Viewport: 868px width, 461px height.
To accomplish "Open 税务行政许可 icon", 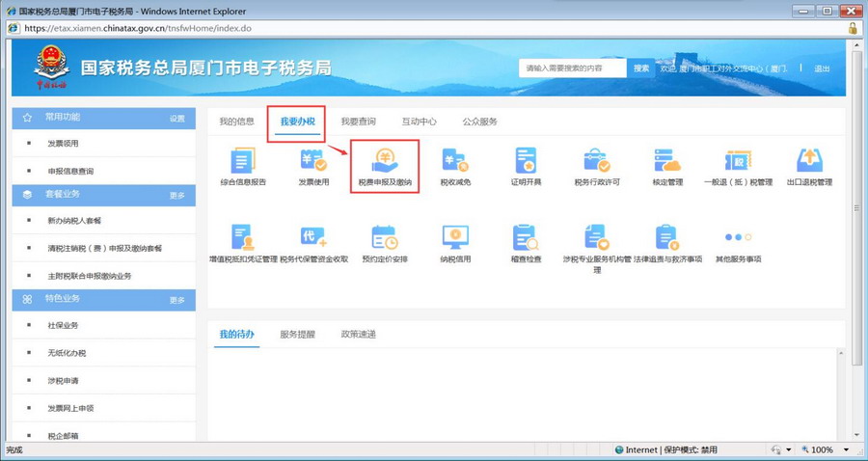I will tap(597, 160).
